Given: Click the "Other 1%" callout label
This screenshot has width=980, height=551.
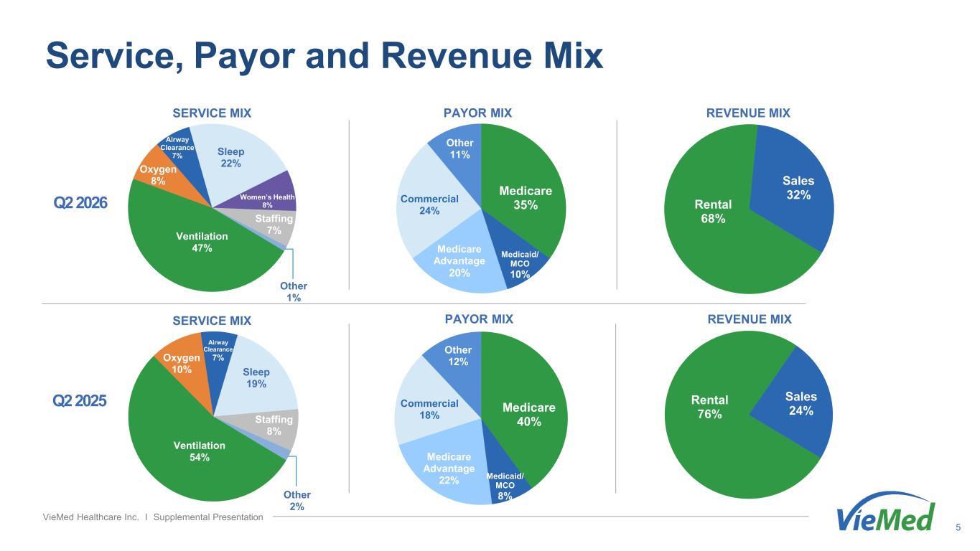Looking at the screenshot, I should pos(293,292).
